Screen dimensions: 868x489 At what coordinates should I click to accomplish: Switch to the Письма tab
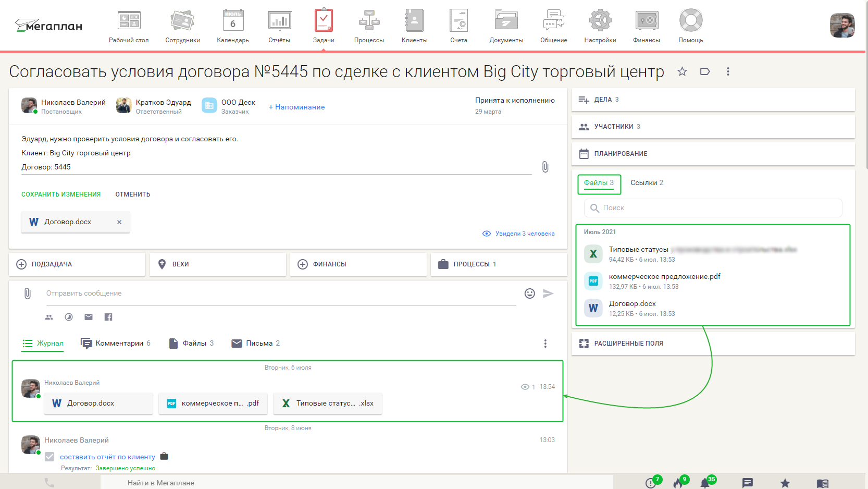[x=256, y=344]
